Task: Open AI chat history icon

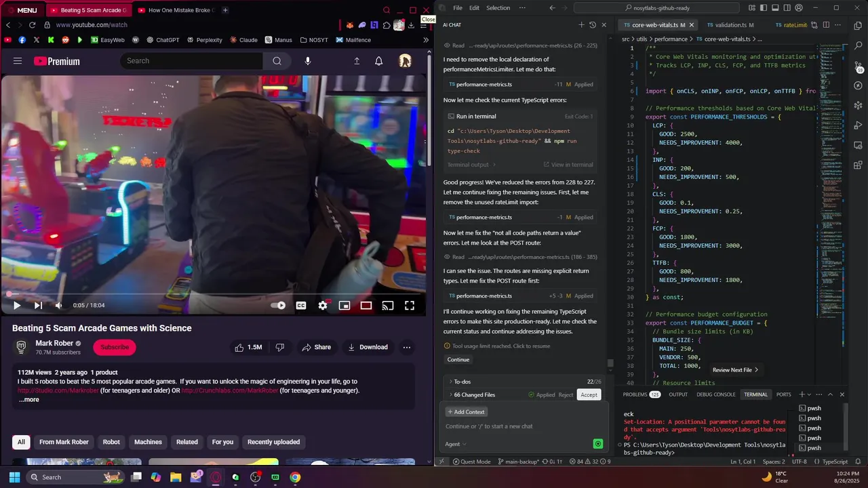Action: [x=593, y=25]
